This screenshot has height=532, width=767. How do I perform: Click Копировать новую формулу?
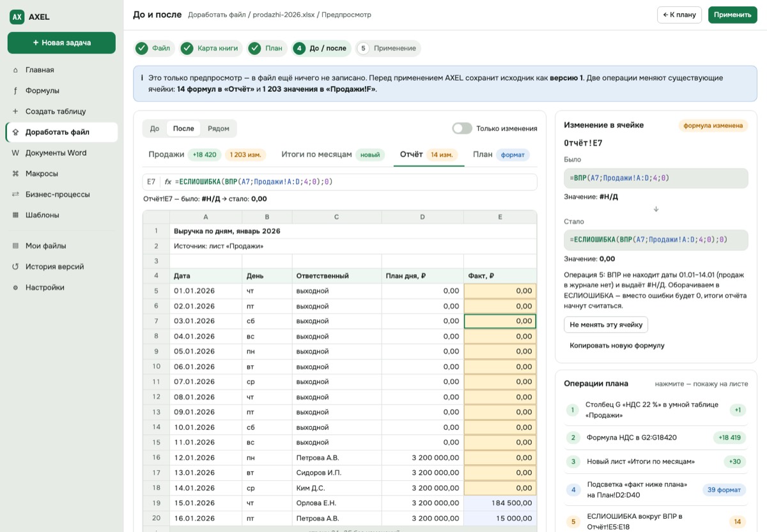(617, 346)
